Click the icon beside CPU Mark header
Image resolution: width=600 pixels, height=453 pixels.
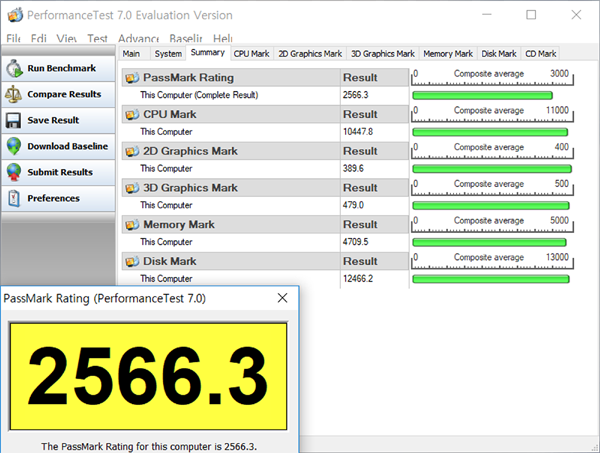132,114
